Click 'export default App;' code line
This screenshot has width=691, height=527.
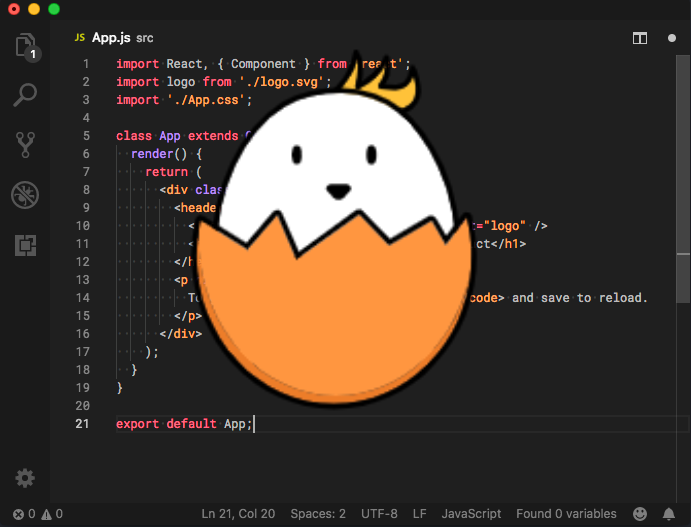click(184, 423)
